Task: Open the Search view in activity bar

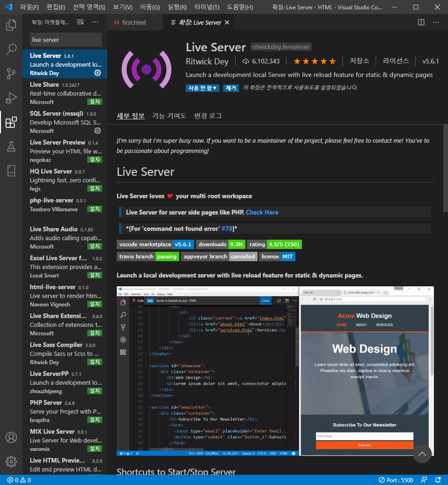Action: 11,49
